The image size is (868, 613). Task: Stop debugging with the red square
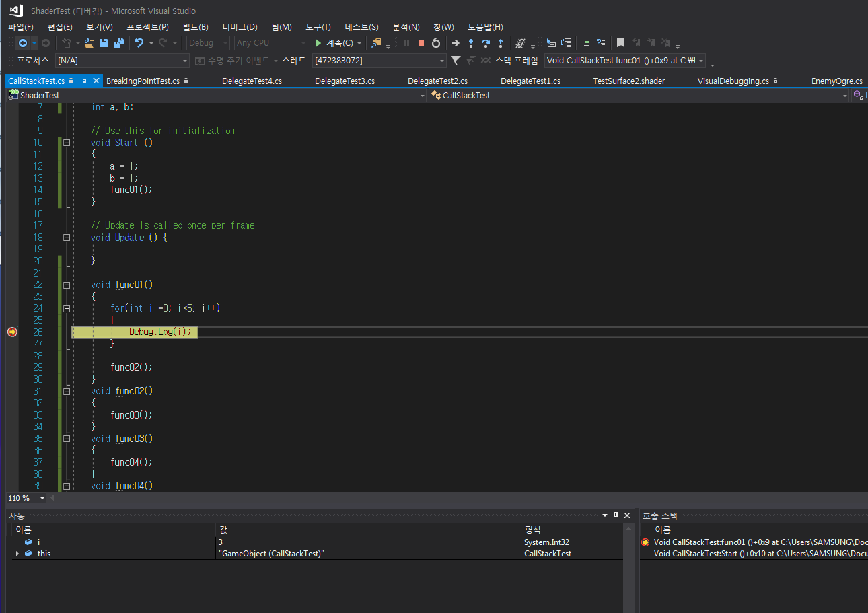point(421,43)
